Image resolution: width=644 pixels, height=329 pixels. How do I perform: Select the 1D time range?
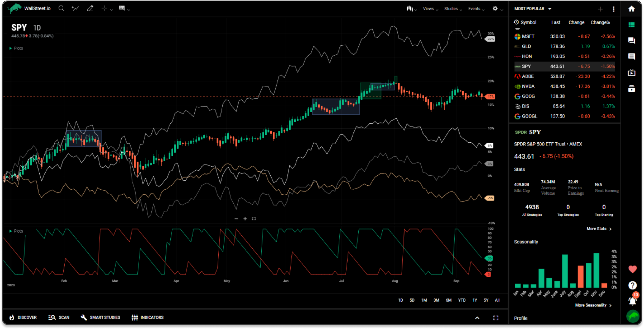coord(400,300)
